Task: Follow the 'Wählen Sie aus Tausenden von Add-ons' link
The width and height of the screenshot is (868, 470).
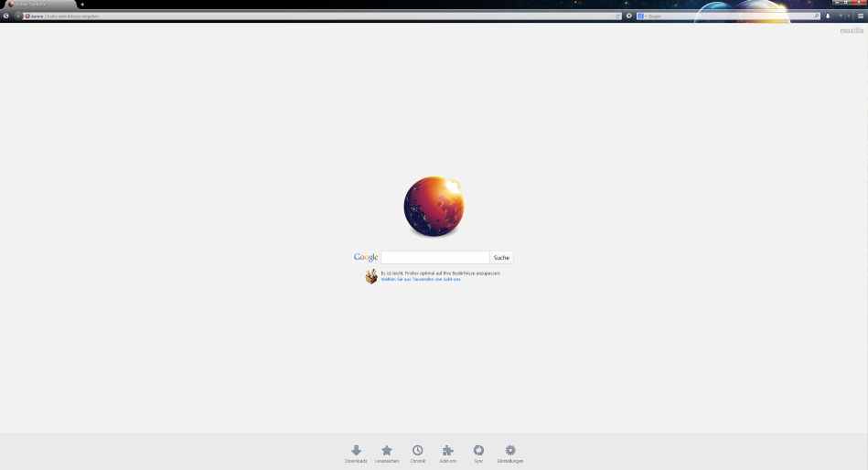Action: point(421,279)
